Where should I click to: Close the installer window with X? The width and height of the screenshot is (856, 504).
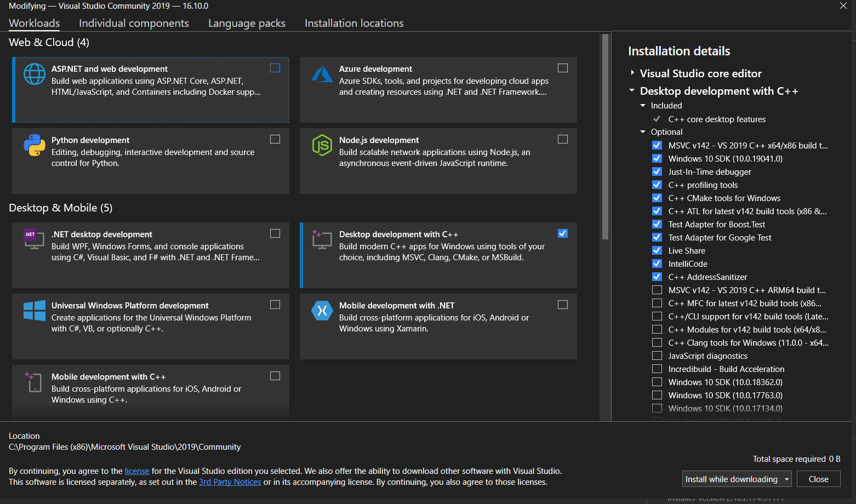[843, 5]
